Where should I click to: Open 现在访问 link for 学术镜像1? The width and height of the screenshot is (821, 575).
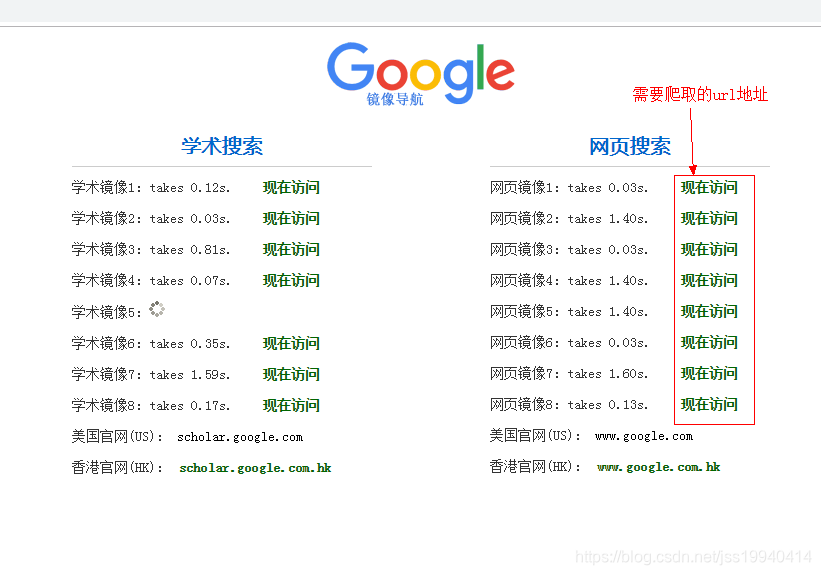(291, 187)
